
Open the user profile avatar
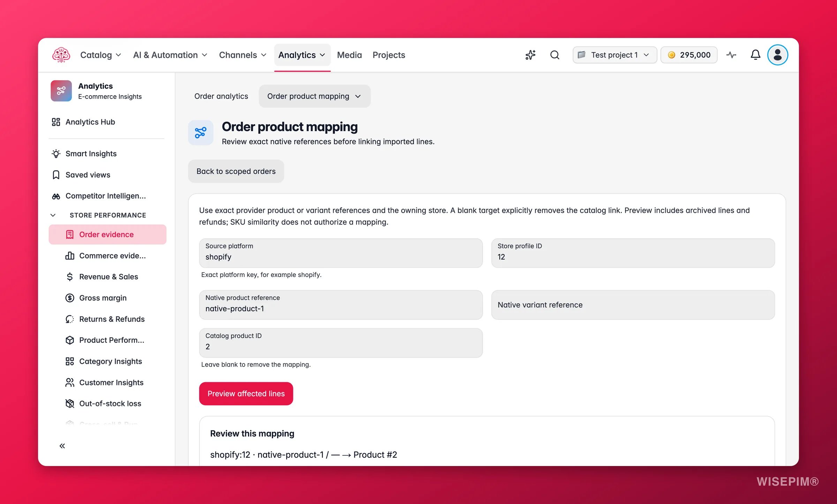(777, 55)
